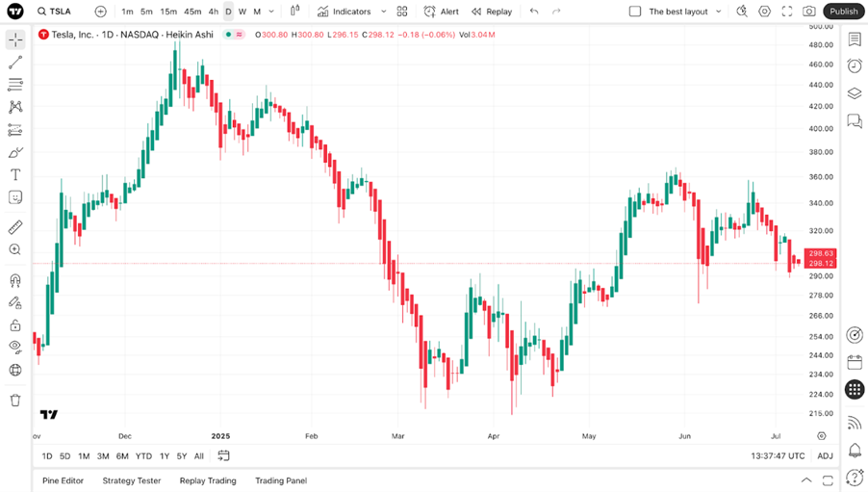Toggle hide all drawings eye

click(15, 348)
